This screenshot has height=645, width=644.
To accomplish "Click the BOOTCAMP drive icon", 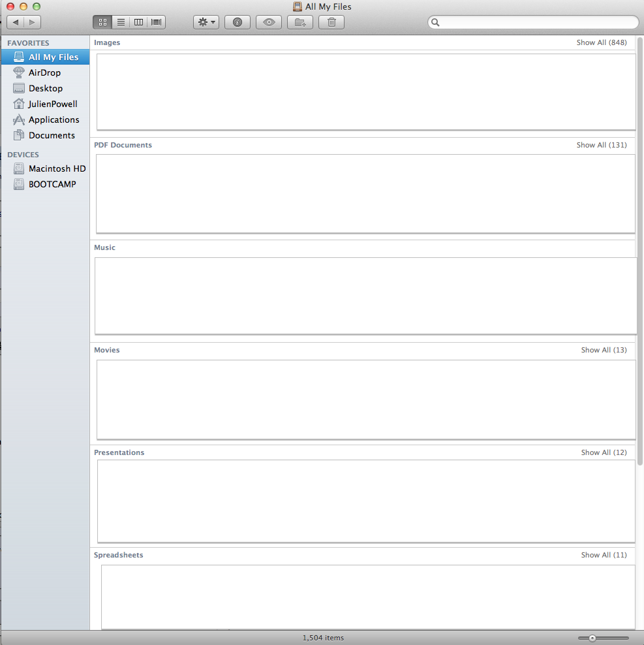I will pyautogui.click(x=19, y=184).
